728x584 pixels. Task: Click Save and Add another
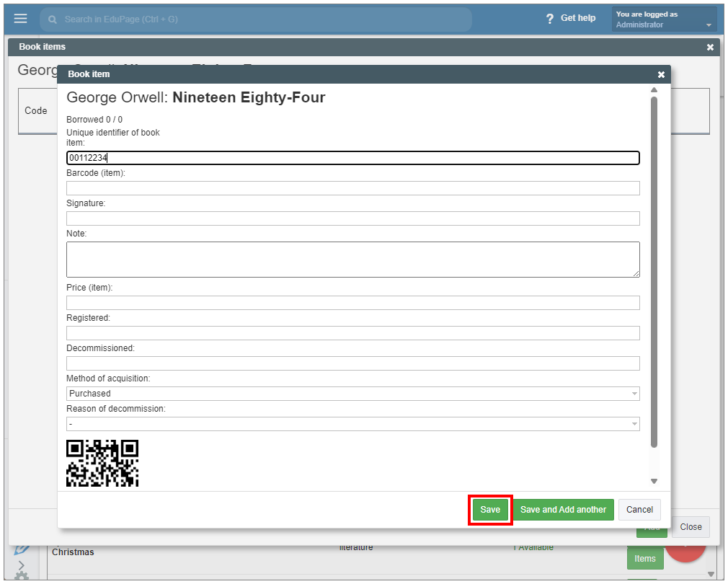[563, 510]
